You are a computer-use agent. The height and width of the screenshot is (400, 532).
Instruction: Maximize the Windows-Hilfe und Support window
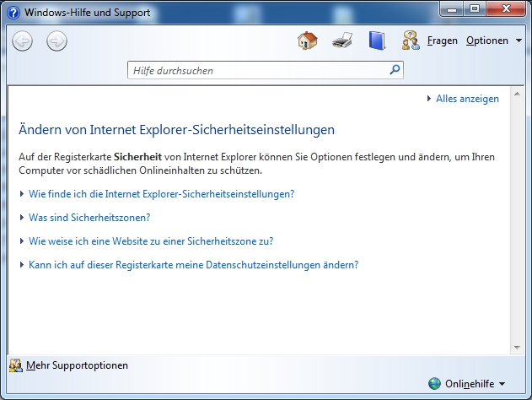(475, 8)
